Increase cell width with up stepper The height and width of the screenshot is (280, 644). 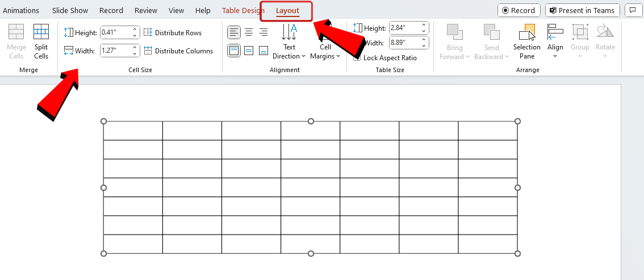click(135, 48)
